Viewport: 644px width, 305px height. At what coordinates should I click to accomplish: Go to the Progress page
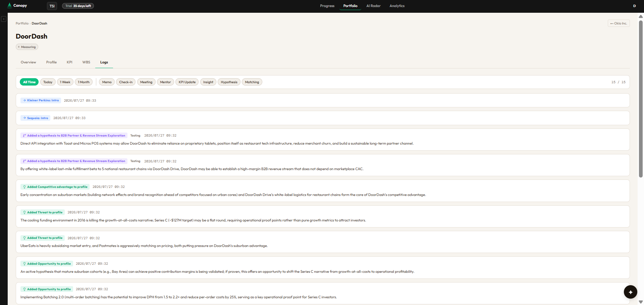[x=327, y=6]
